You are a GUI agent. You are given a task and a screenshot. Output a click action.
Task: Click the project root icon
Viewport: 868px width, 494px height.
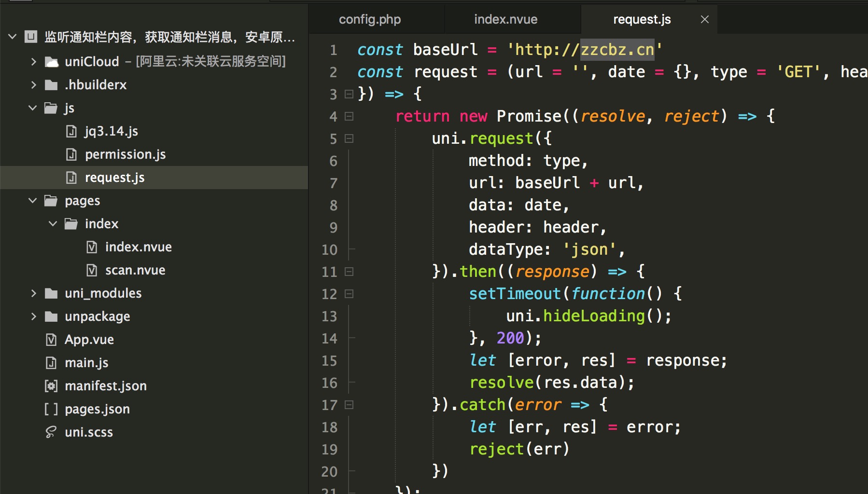[31, 37]
